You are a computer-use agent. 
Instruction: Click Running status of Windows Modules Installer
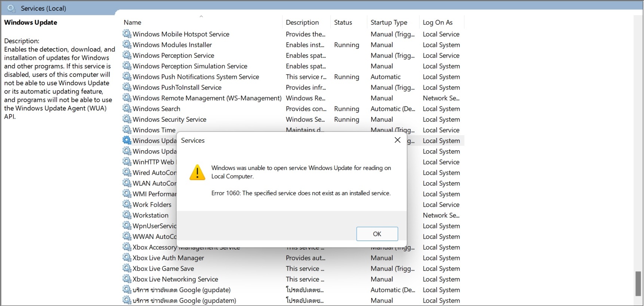click(x=347, y=45)
